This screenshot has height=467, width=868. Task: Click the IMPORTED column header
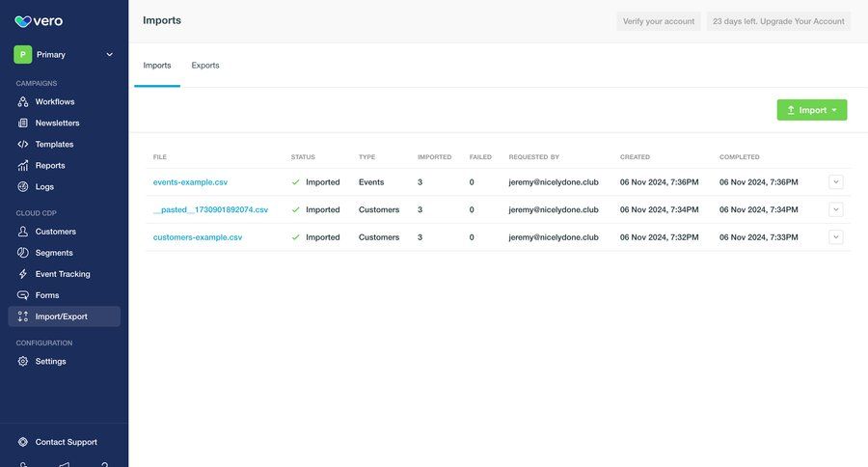tap(435, 157)
